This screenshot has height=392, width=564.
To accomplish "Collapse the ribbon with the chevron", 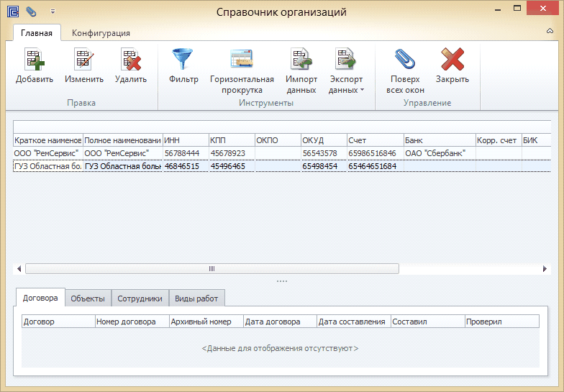I will (x=550, y=31).
